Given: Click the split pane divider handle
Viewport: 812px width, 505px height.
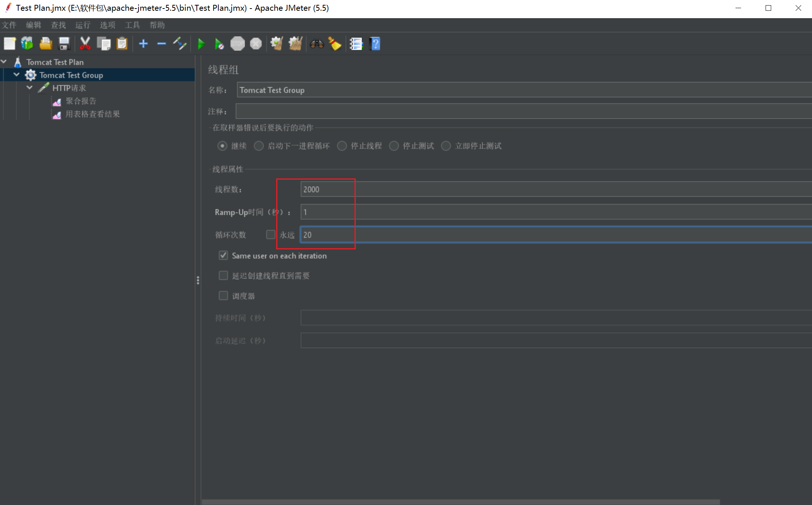Looking at the screenshot, I should [x=198, y=280].
